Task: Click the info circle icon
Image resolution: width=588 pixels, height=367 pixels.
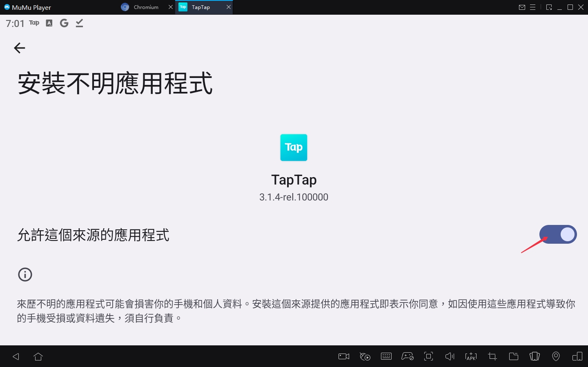Action: (x=25, y=274)
